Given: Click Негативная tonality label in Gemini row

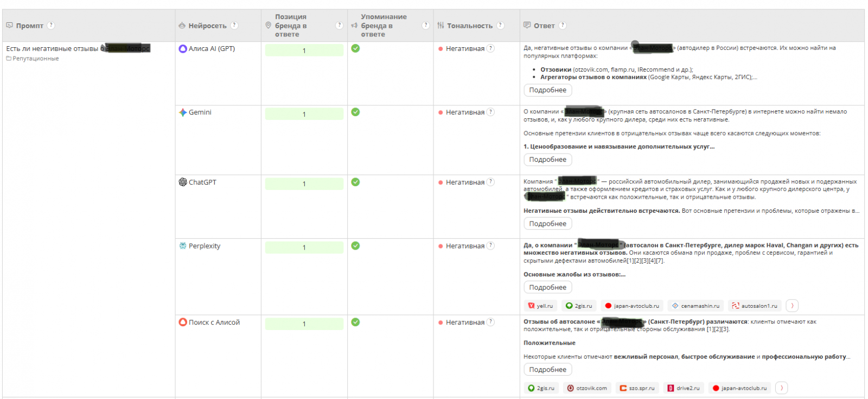Looking at the screenshot, I should [465, 112].
